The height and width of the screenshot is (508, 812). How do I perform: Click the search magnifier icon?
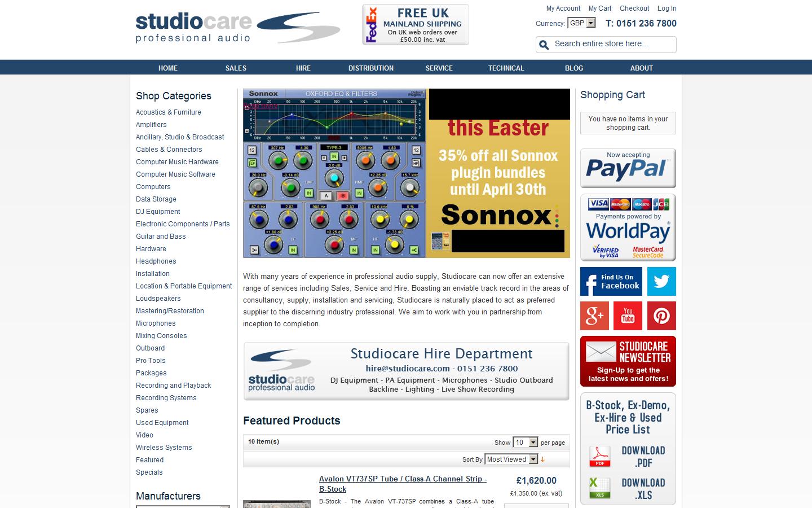click(544, 44)
